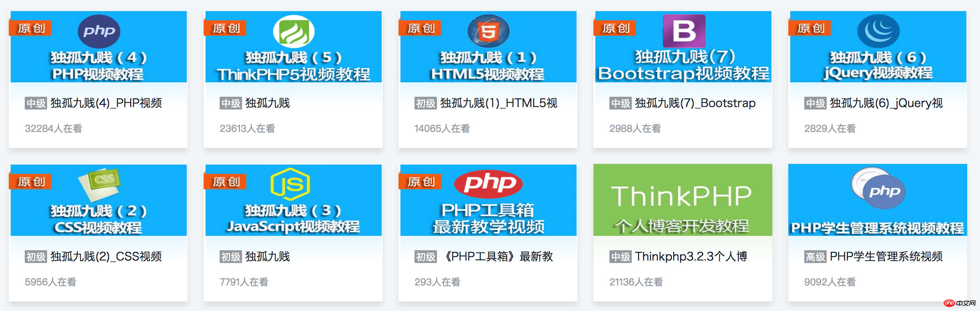Click 初级 tag beside 独孤九贱(2)_CSS视频
The width and height of the screenshot is (980, 311).
click(36, 257)
